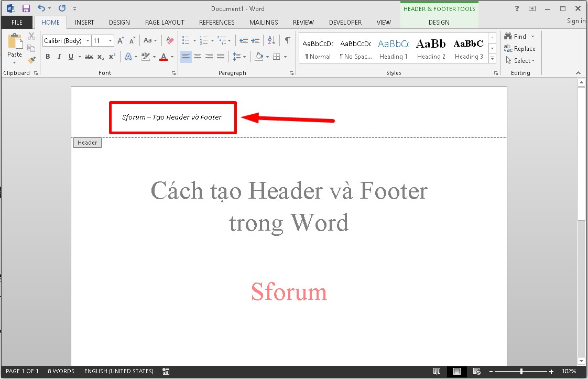The height and width of the screenshot is (379, 588).
Task: Open line and paragraph spacing options
Action: tap(236, 57)
